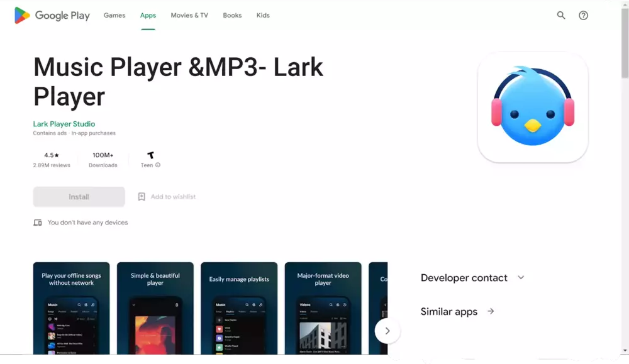The height and width of the screenshot is (364, 629).
Task: Click the page vertical scrollbar thumb
Action: pos(625,43)
